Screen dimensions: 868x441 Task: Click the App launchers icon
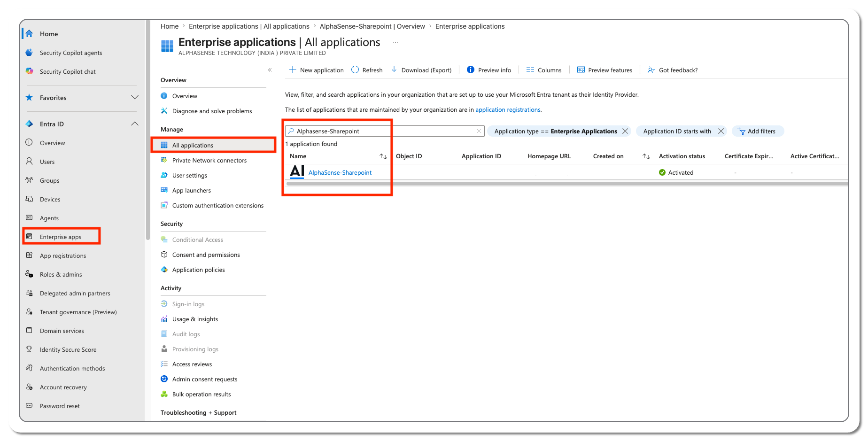click(x=164, y=190)
